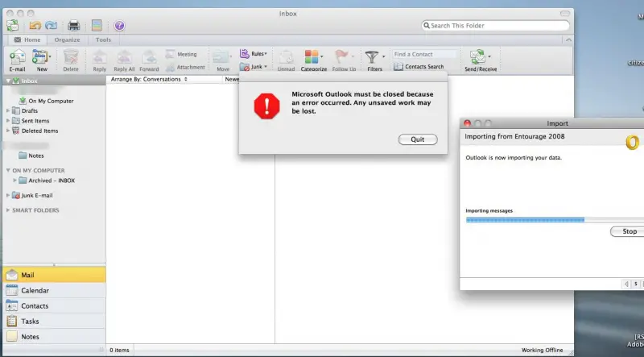Expand the Drafts folder triangle
The width and height of the screenshot is (644, 357).
point(8,110)
